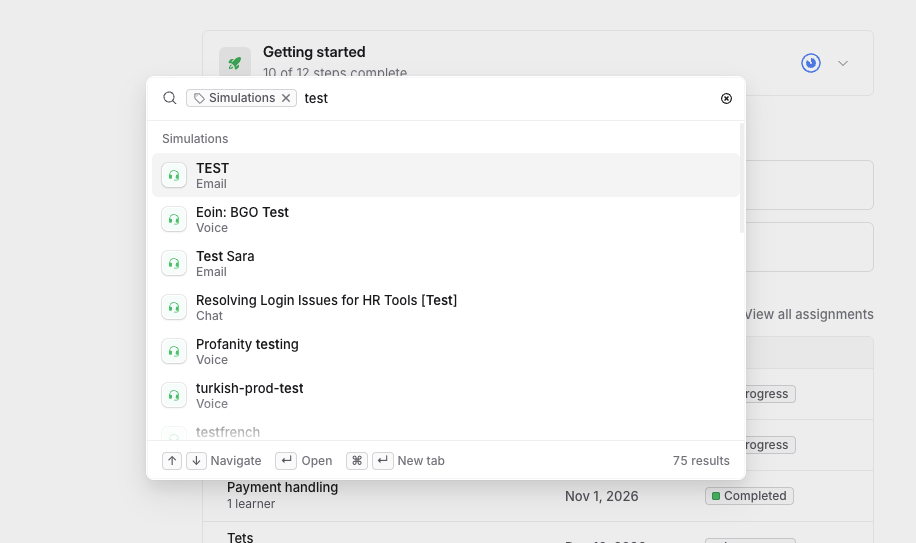Viewport: 916px width, 543px height.
Task: Click the search input containing 'test'
Action: coord(508,98)
